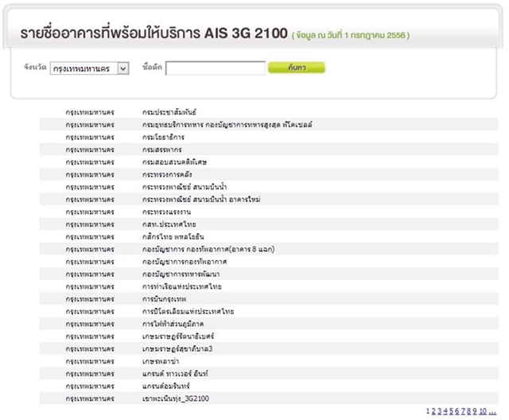Go to results page 2
The height and width of the screenshot is (420, 509).
click(433, 411)
